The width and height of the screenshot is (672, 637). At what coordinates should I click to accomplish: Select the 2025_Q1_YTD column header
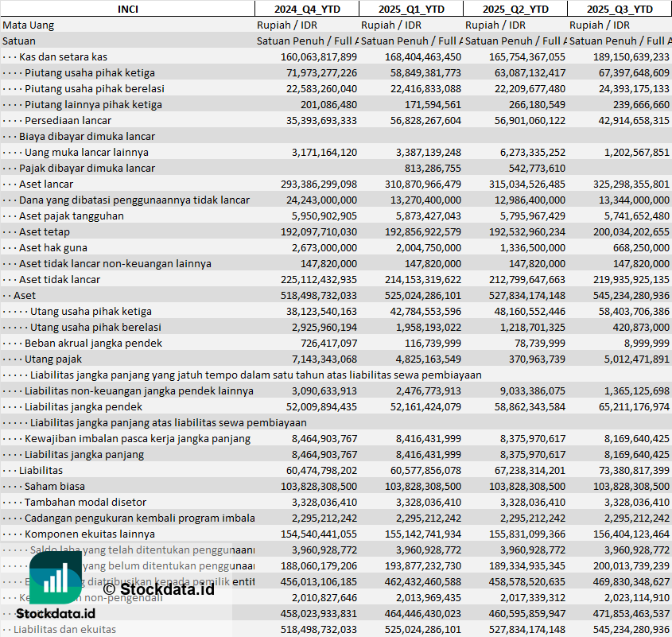410,9
